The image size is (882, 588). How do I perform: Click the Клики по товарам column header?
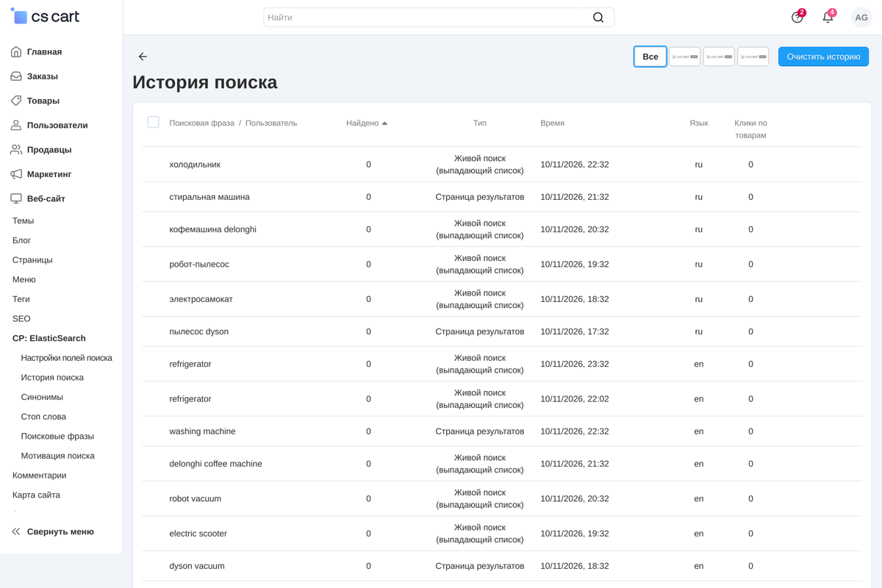pyautogui.click(x=750, y=129)
